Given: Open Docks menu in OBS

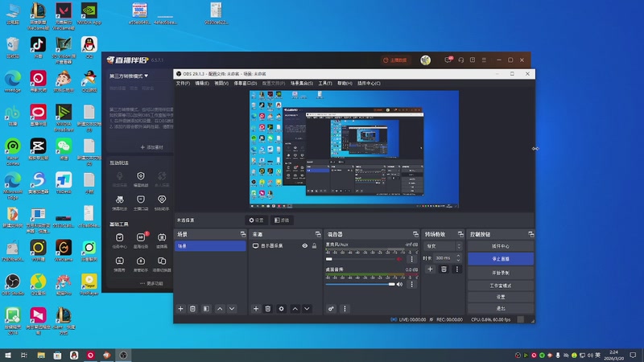Looking at the screenshot, I should point(246,84).
